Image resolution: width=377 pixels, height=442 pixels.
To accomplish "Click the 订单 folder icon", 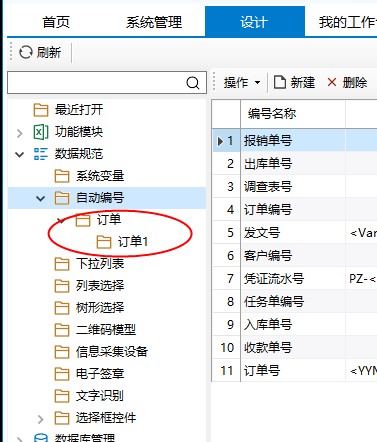I will pos(83,220).
